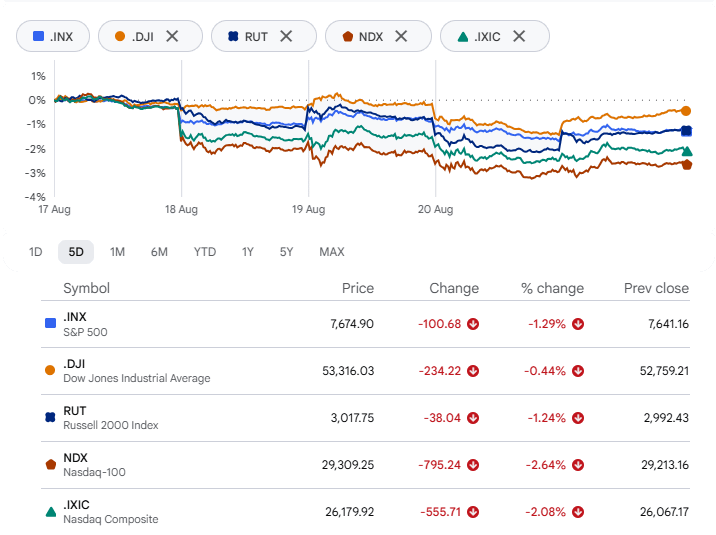Screen dimensions: 716x535
Task: Click the 18 Aug date label on chart
Action: click(x=181, y=210)
